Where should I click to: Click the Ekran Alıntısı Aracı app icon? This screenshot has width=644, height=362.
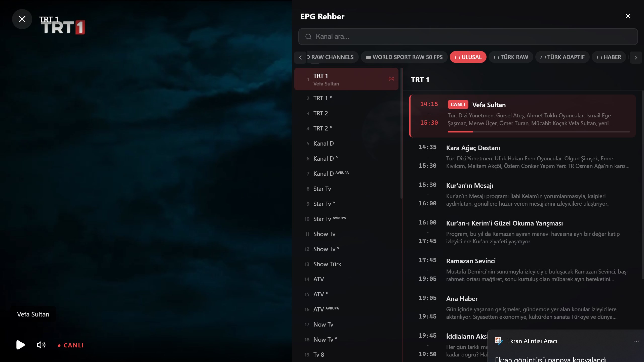[499, 341]
